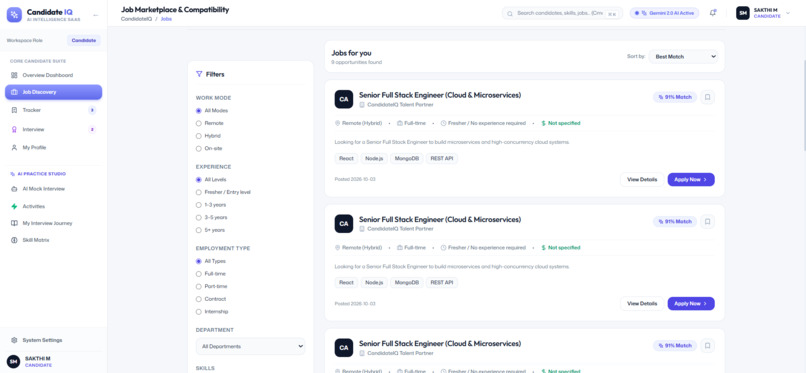Open the All Departments dropdown
Screen dimensions: 806x373
(250, 346)
